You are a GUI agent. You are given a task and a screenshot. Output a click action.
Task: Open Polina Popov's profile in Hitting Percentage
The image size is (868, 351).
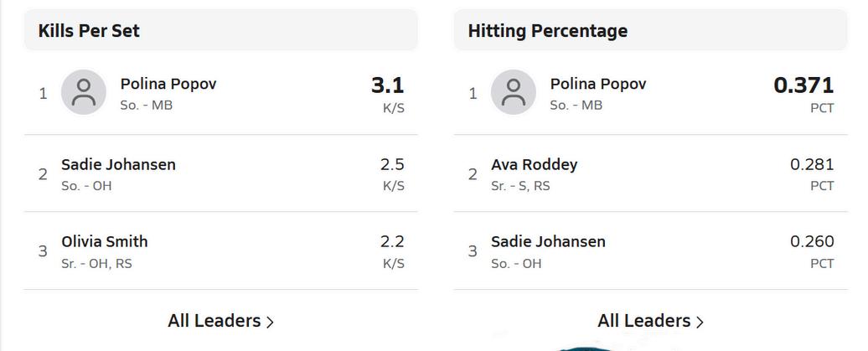pyautogui.click(x=597, y=84)
